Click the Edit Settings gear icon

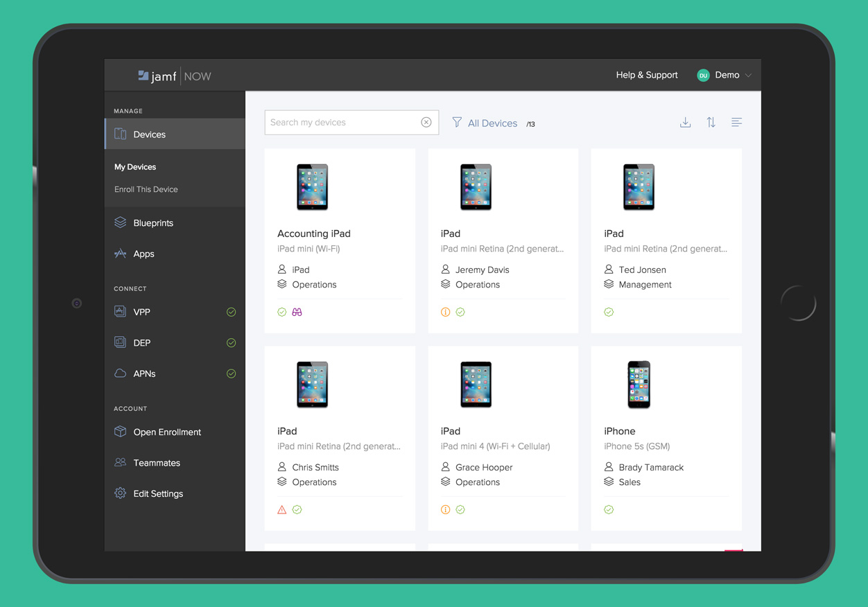[x=120, y=493]
